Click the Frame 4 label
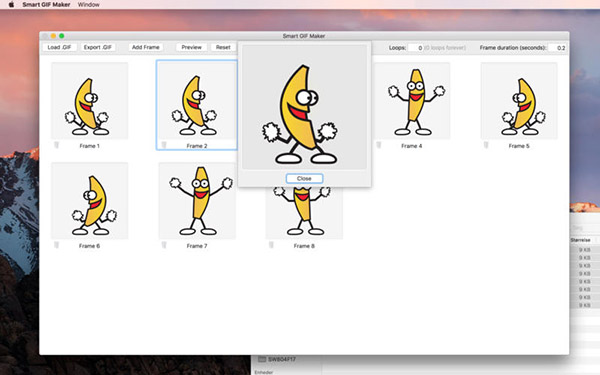The image size is (600, 375). (x=412, y=146)
